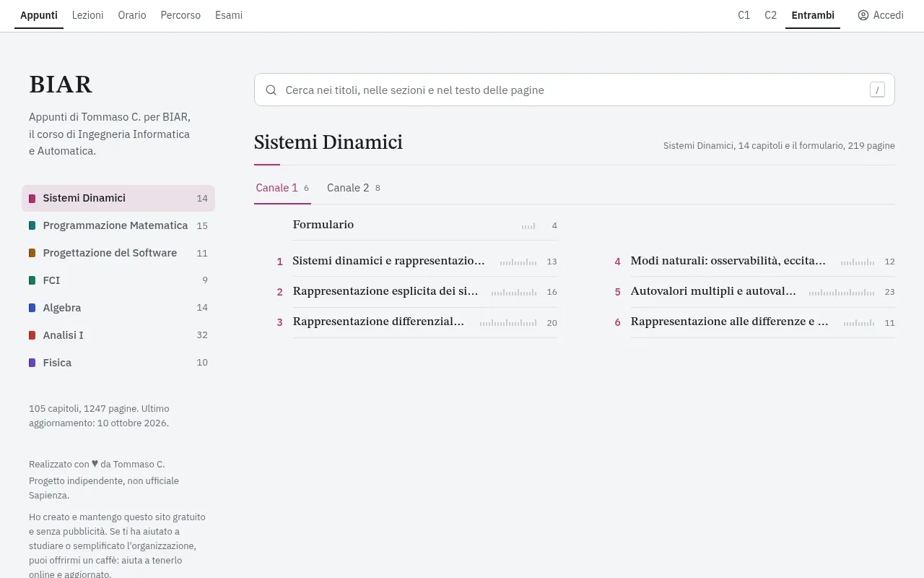
Task: Open the Esami section
Action: click(x=229, y=15)
